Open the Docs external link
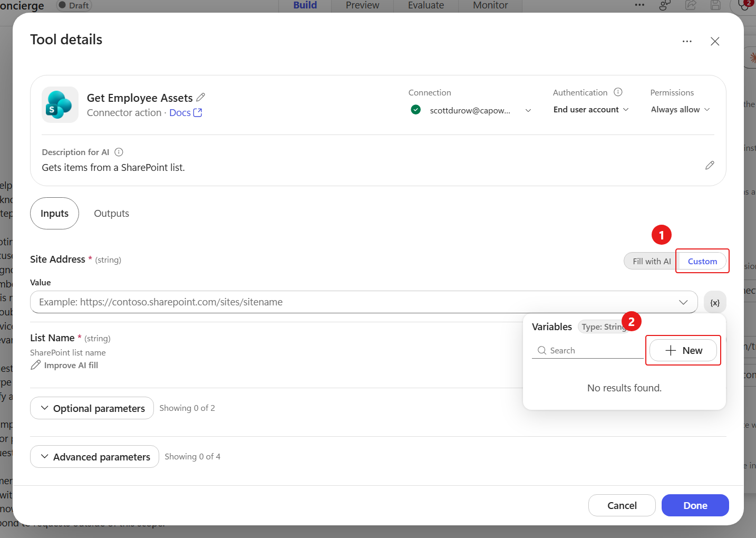Viewport: 756px width, 538px height. click(186, 113)
